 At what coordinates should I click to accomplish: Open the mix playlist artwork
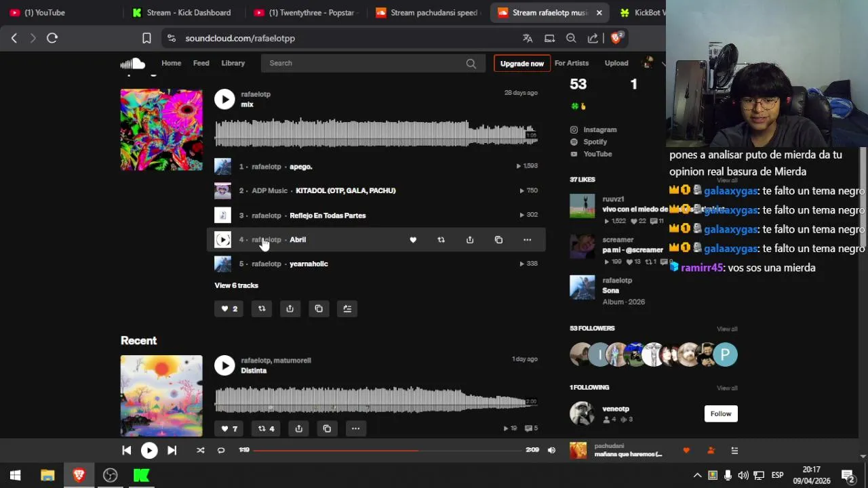[161, 129]
